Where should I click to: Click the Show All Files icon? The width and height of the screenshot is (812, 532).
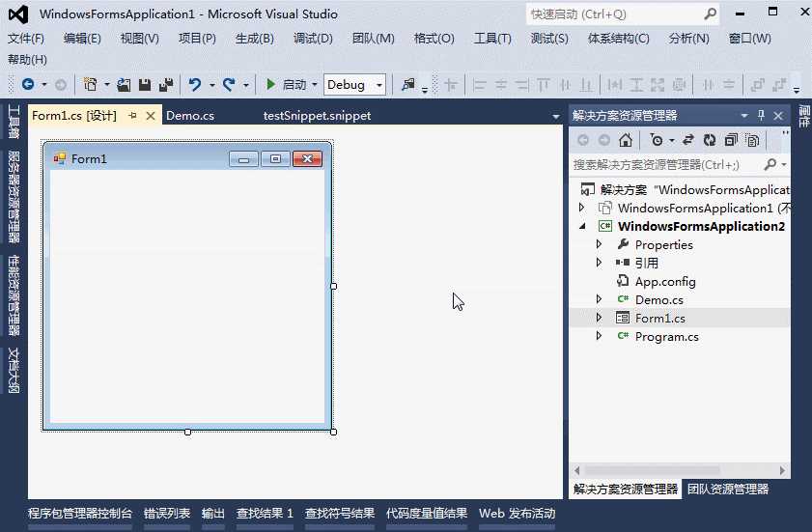click(x=752, y=140)
